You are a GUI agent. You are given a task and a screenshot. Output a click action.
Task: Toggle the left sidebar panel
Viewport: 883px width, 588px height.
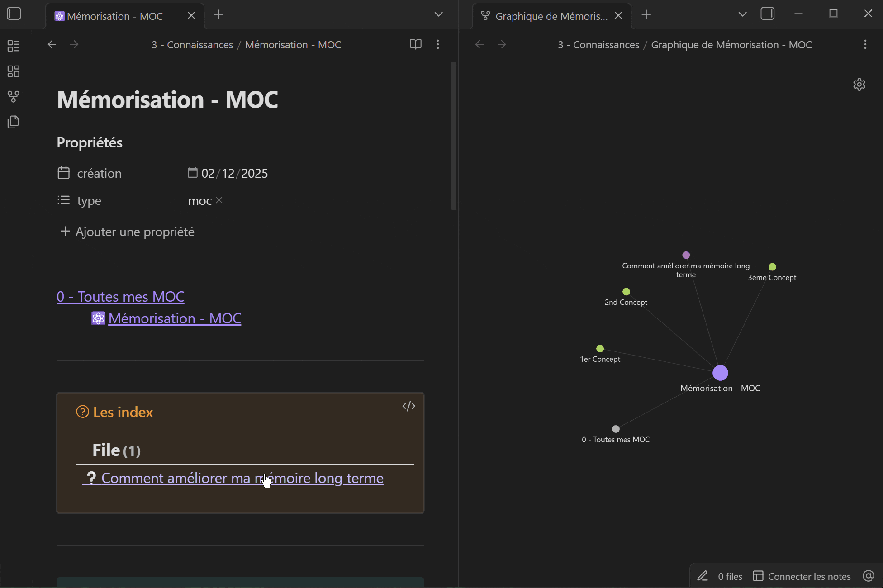14,14
